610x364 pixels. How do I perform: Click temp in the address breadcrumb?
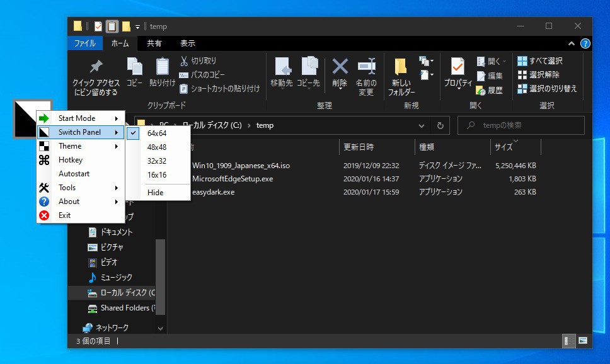tap(265, 125)
